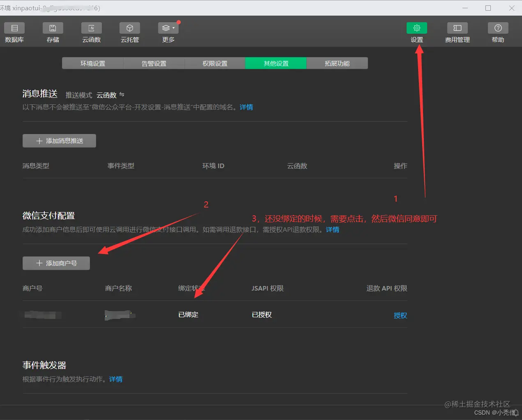Open 详情 link in 事件触发器 section
The height and width of the screenshot is (420, 522).
pos(115,379)
